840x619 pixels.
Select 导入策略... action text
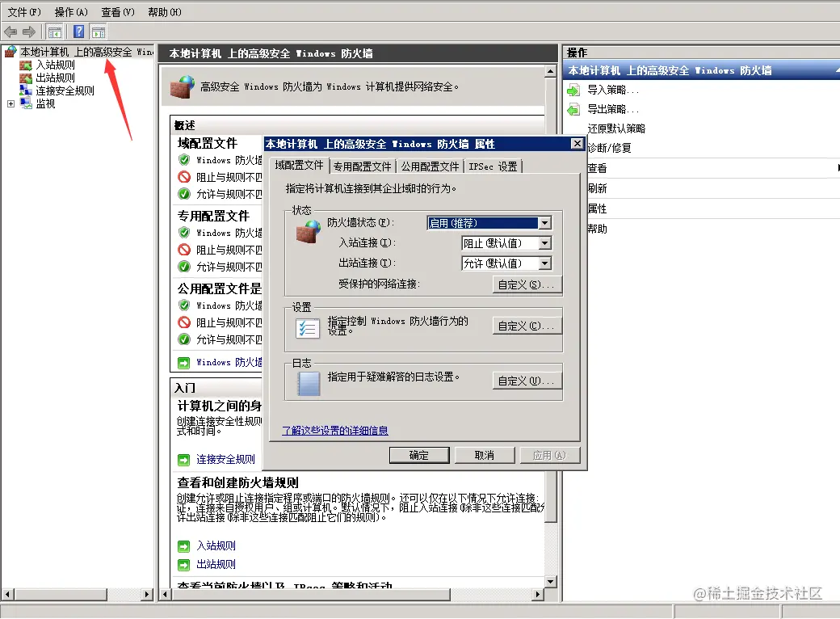pos(613,90)
